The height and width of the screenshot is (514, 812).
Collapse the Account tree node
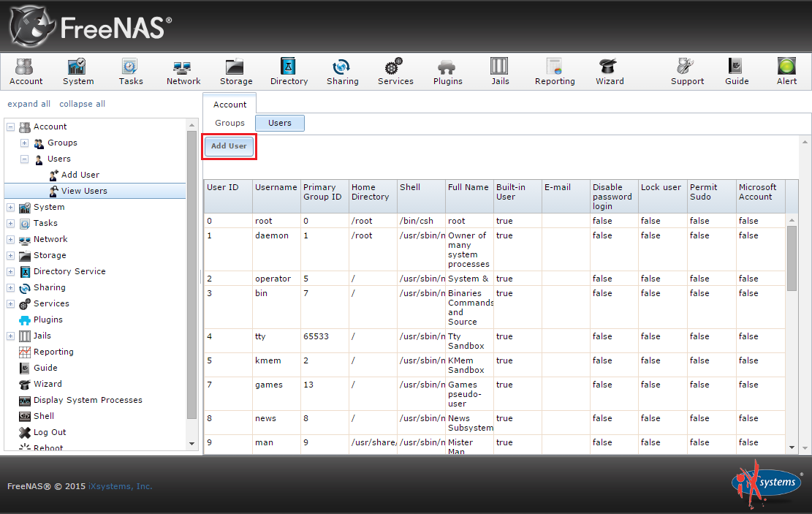click(10, 126)
